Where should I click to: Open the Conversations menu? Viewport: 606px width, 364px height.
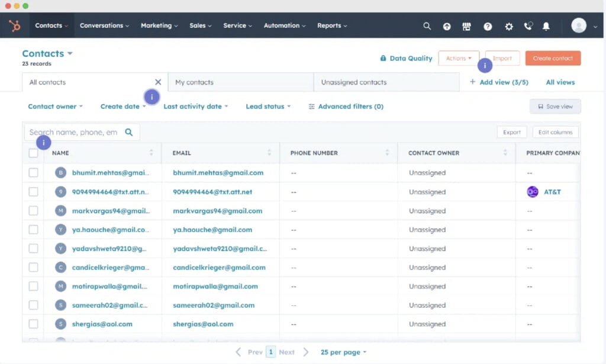pos(104,25)
